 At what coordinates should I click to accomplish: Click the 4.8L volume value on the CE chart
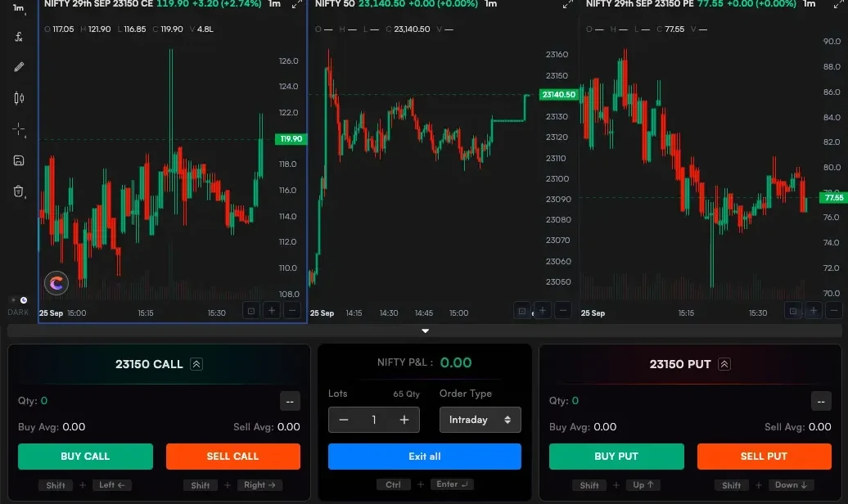[205, 29]
